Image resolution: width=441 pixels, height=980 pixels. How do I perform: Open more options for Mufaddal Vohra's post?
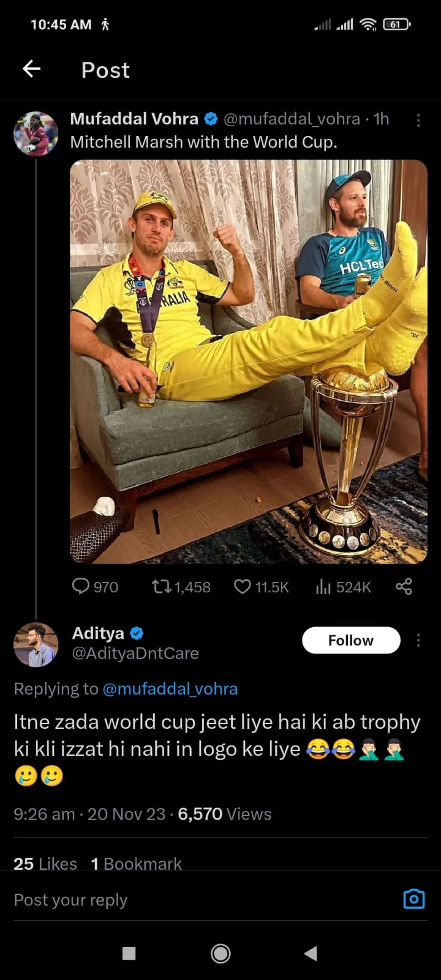tap(418, 120)
